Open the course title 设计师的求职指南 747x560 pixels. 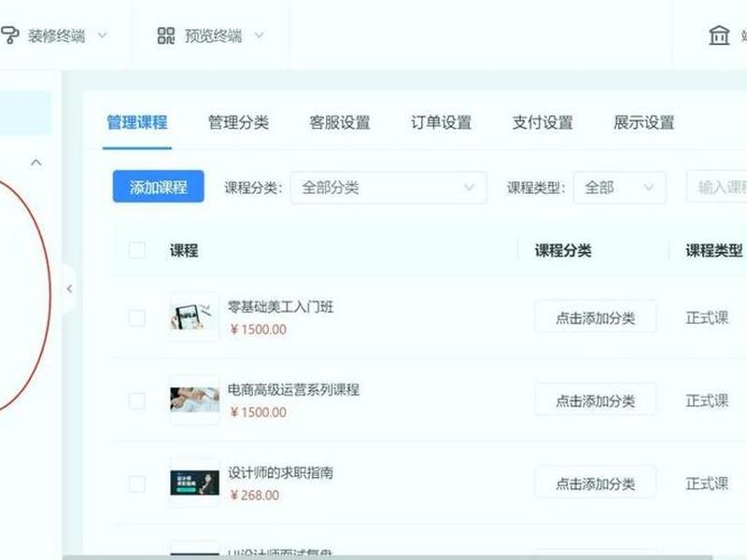(x=280, y=473)
